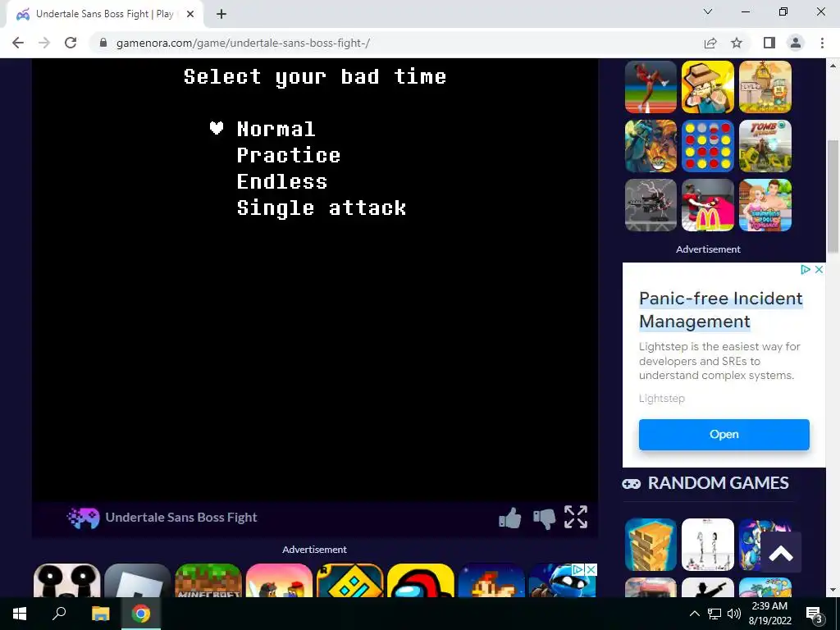Open the runner athlete game thumbnail
This screenshot has height=630, width=840.
tap(651, 87)
